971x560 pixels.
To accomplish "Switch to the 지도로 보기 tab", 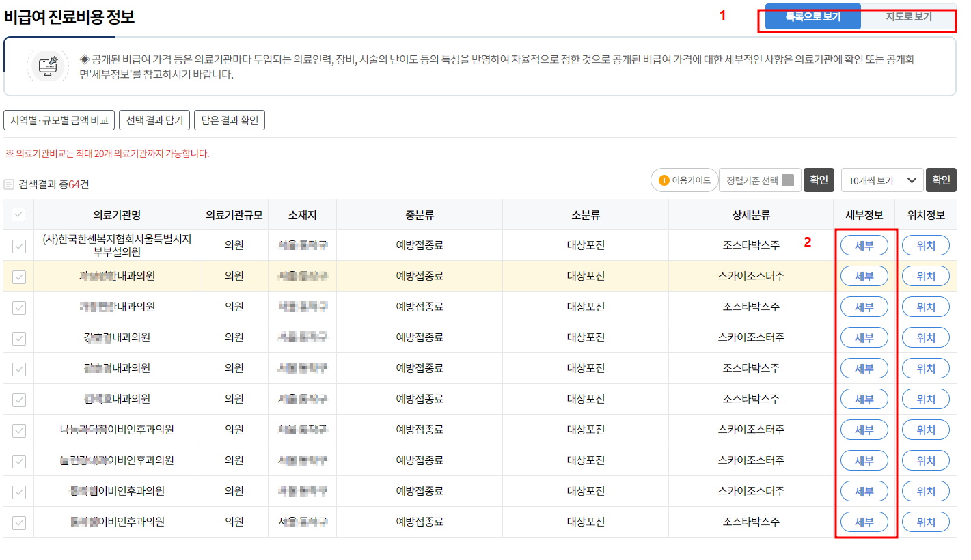I will (910, 16).
